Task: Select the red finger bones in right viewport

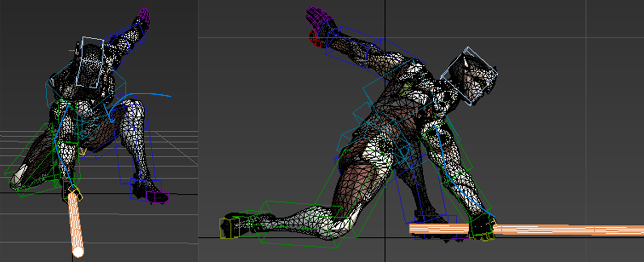Action: (x=314, y=39)
